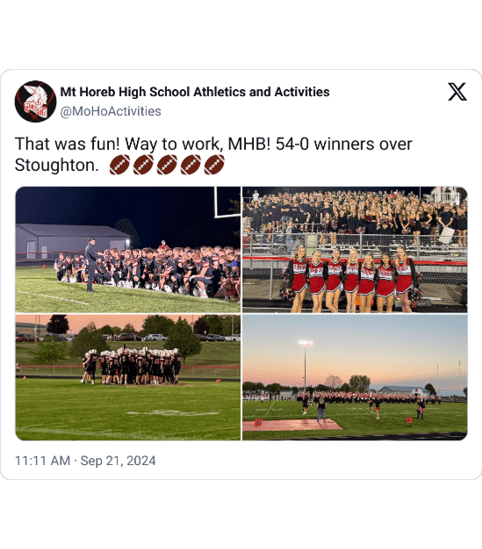The height and width of the screenshot is (549, 482).
Task: Click the student crowd in bleachers
Action: point(354,214)
